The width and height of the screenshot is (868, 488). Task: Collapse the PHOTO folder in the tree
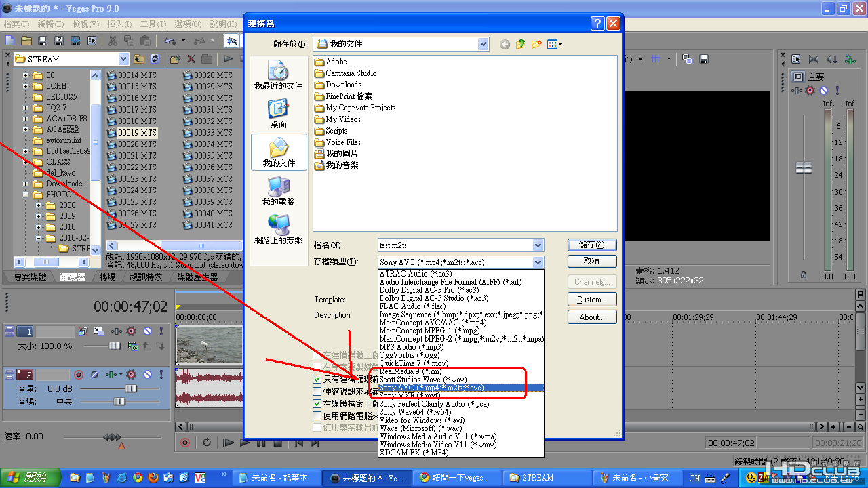tap(25, 195)
